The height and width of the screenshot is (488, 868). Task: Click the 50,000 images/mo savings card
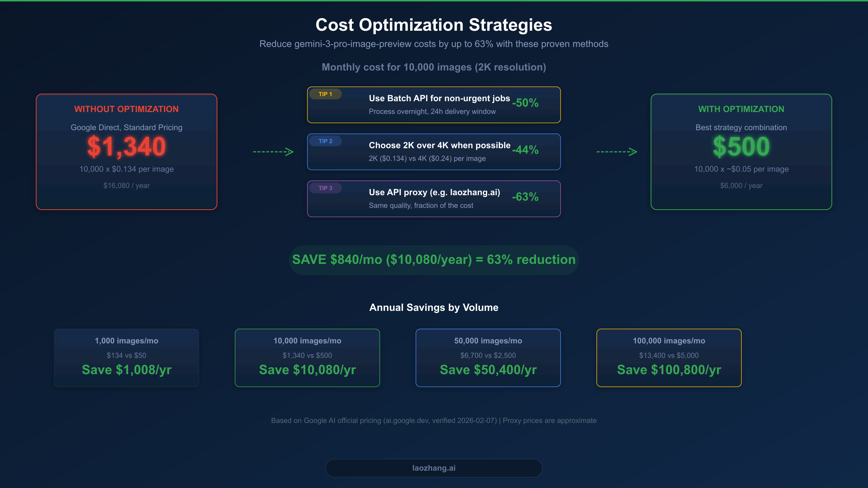click(x=488, y=358)
